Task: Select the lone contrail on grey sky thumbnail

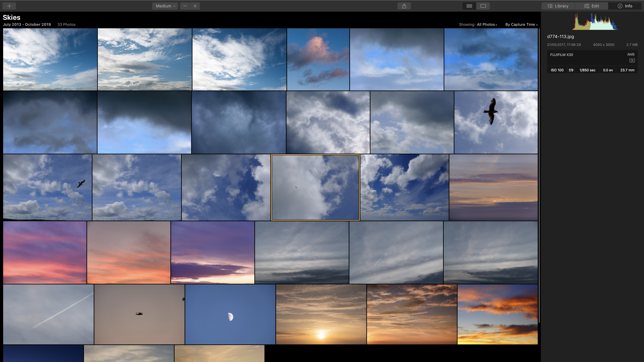Action: click(x=48, y=314)
